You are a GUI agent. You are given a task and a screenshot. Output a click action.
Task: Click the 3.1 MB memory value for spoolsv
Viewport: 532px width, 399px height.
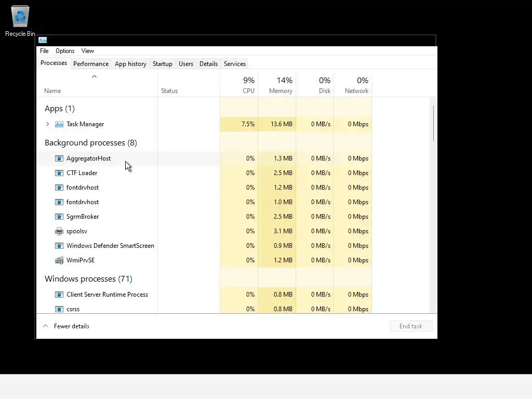click(x=283, y=231)
